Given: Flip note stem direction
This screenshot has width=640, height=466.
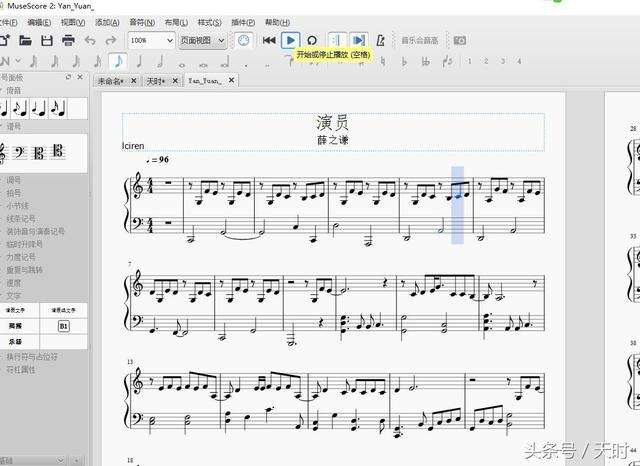Looking at the screenshot, I should point(447,62).
